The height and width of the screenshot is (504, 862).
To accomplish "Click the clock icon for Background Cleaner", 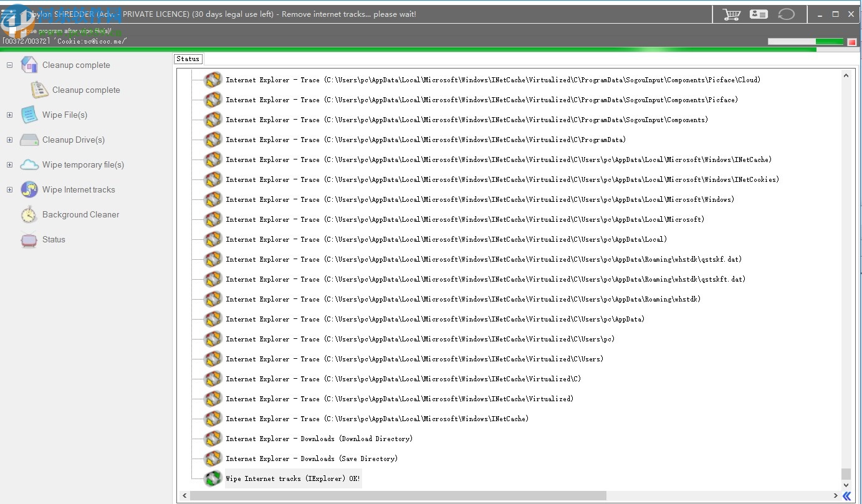I will [x=29, y=214].
